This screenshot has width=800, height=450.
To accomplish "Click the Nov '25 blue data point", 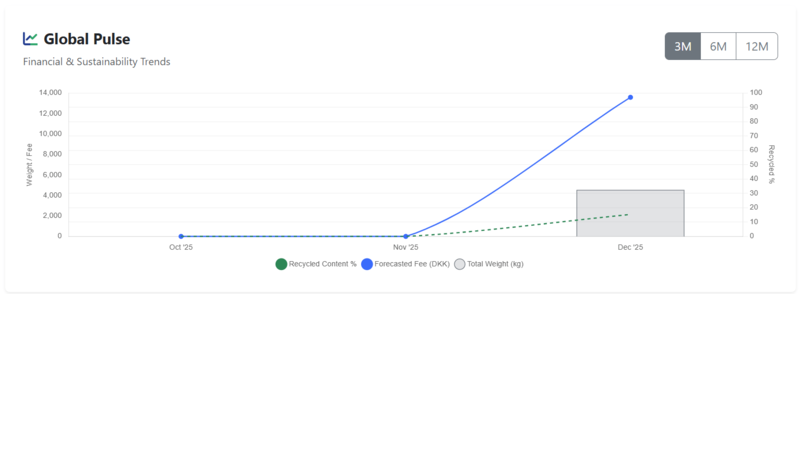I will click(x=406, y=236).
